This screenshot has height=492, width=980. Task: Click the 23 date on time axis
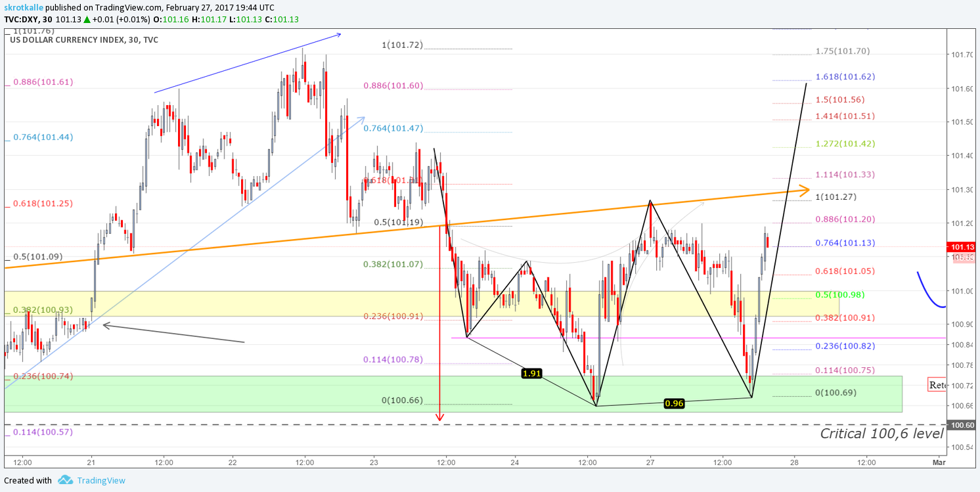374,462
